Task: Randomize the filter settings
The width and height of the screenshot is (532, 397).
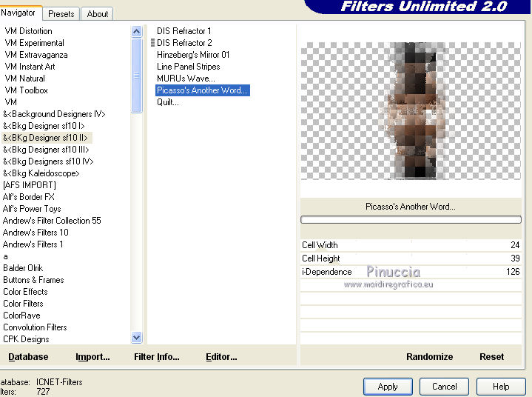Action: coord(430,357)
